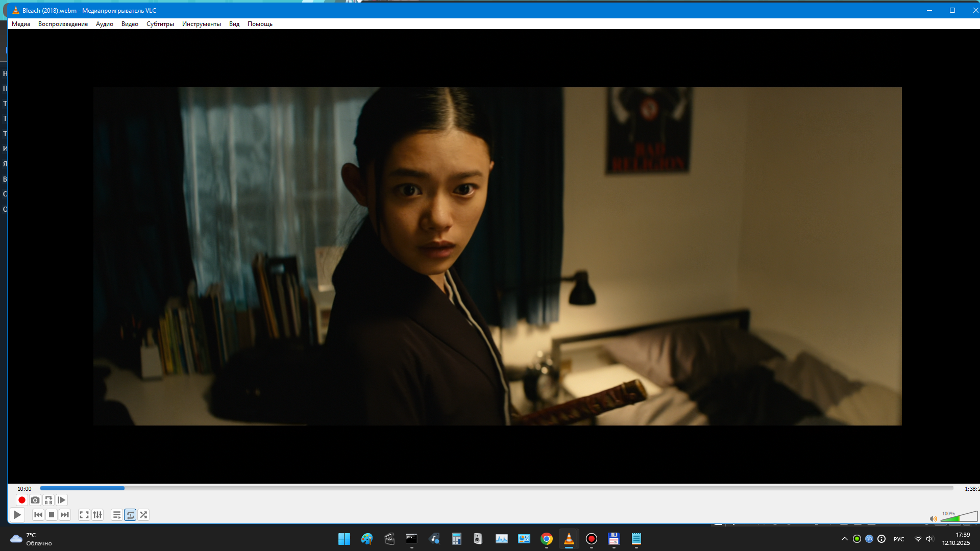
Task: Show the playlist panel
Action: 117,515
